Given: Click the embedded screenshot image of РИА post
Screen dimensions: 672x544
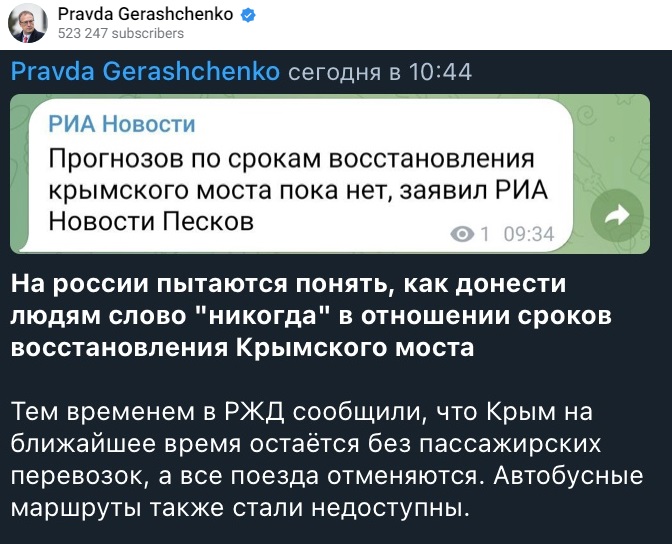Looking at the screenshot, I should [x=330, y=174].
